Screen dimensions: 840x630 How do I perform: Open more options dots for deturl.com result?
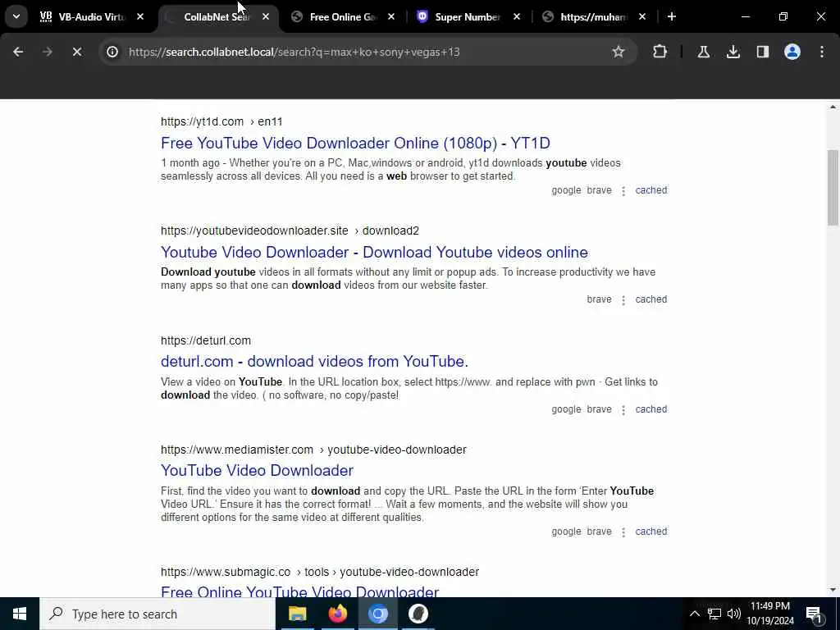pos(623,410)
